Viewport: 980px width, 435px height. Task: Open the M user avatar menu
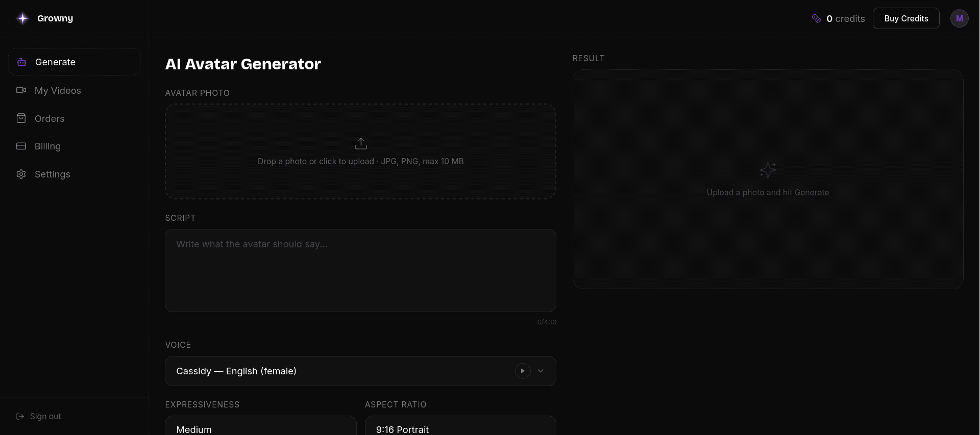coord(960,18)
